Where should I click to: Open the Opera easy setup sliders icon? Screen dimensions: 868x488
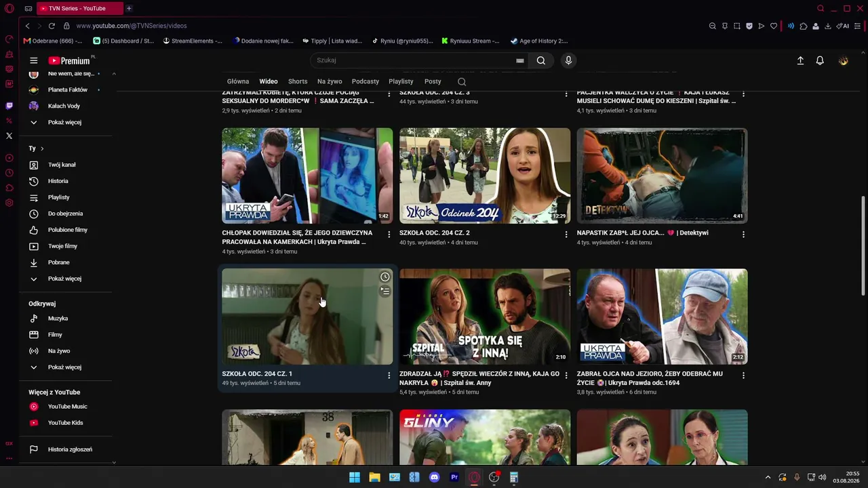857,26
